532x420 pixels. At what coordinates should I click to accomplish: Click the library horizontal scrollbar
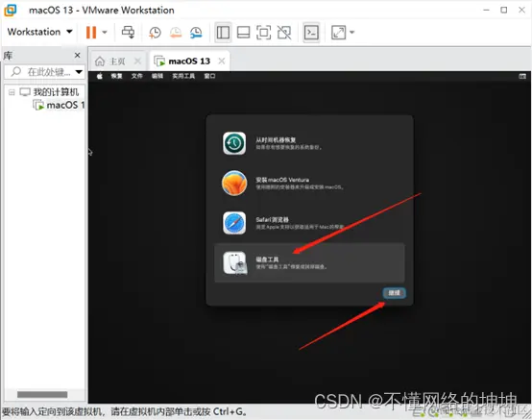tap(42, 394)
